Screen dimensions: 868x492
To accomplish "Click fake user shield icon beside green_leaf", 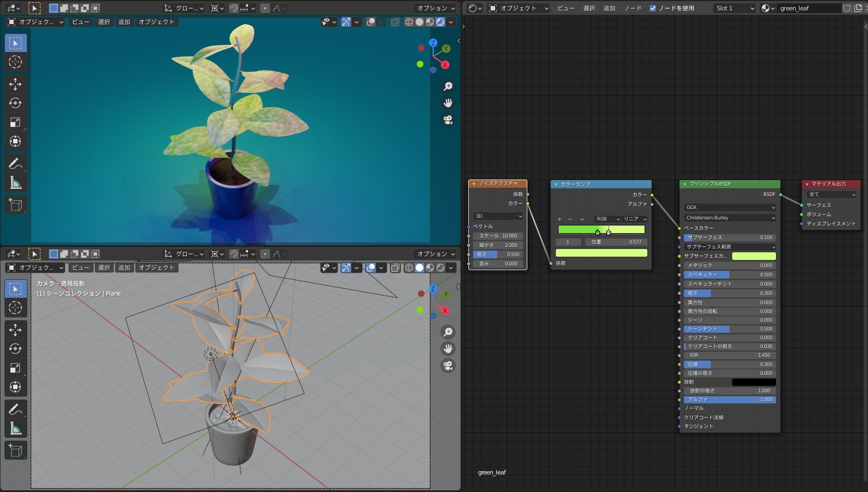I will (847, 8).
